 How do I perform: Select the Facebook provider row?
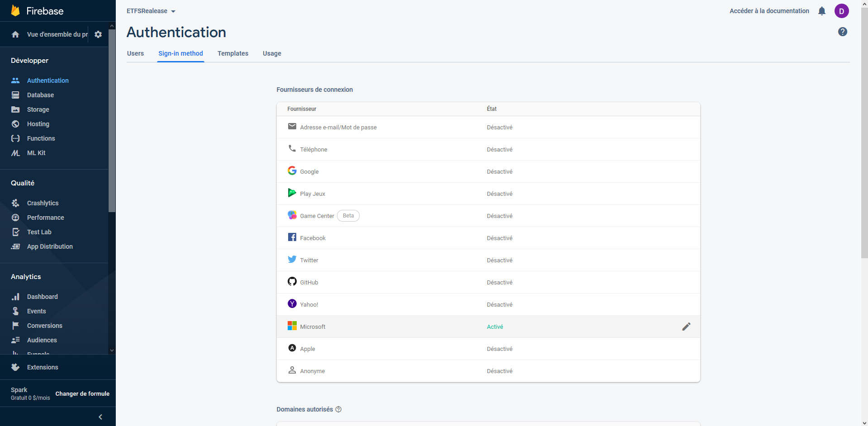click(488, 238)
